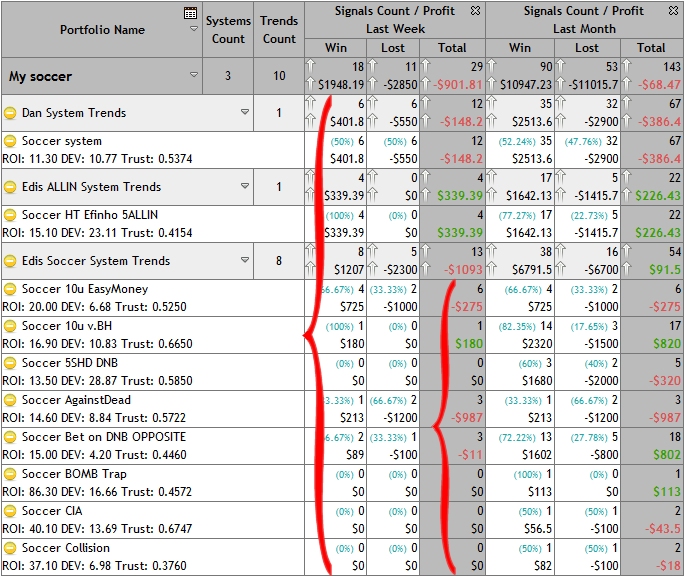Viewport: 684px width, 576px height.
Task: Click the yellow icon beside Soccer Collision
Action: click(11, 548)
